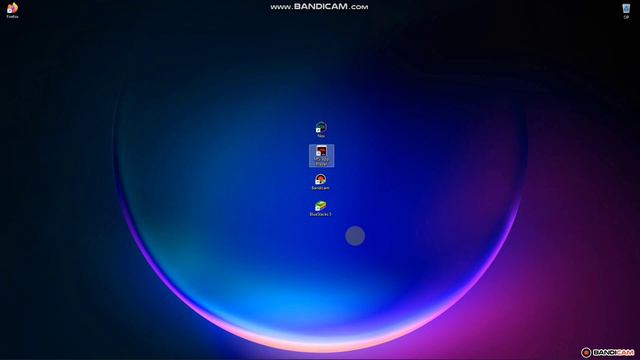
Task: Select the Nox desktop shortcut
Action: point(321,129)
